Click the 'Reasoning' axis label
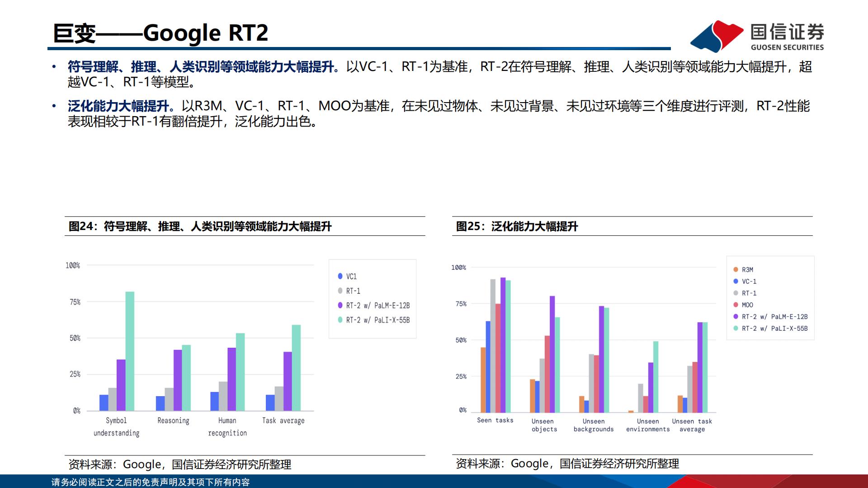The image size is (868, 488). (173, 421)
